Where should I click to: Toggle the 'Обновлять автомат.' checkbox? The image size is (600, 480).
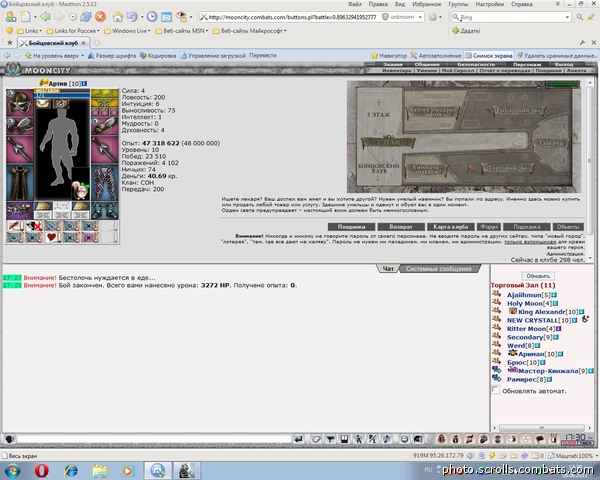click(496, 390)
